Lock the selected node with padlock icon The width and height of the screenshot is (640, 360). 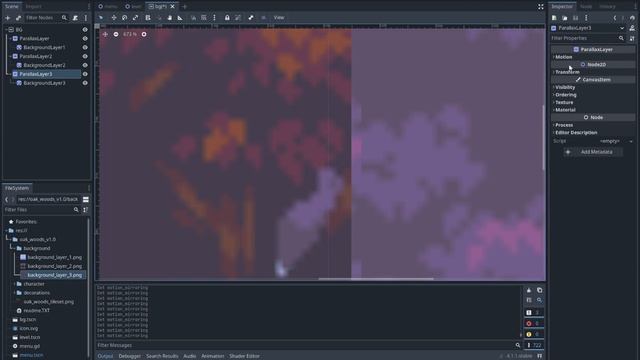(227, 18)
